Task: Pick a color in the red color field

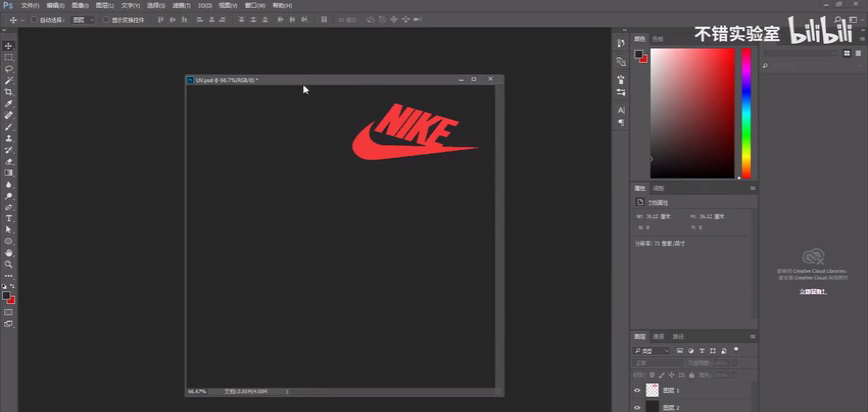Action: [692, 113]
